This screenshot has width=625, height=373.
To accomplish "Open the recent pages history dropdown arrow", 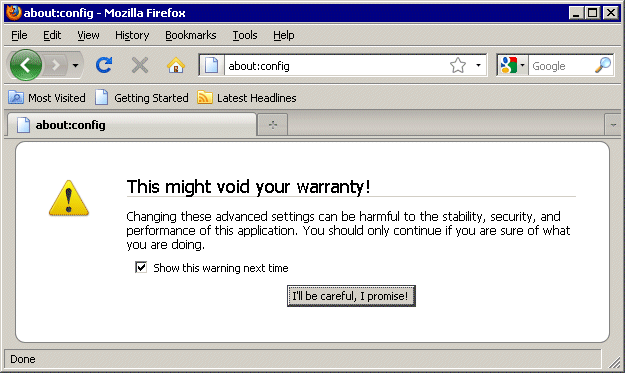I will point(75,65).
